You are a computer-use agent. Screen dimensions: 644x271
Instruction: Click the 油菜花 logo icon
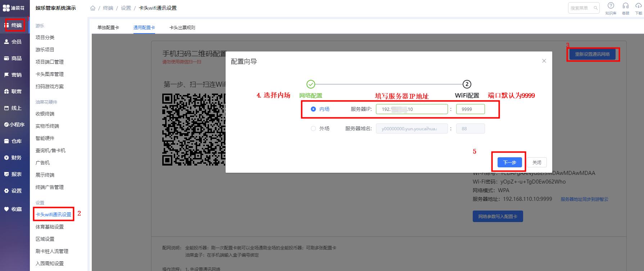pyautogui.click(x=6, y=8)
